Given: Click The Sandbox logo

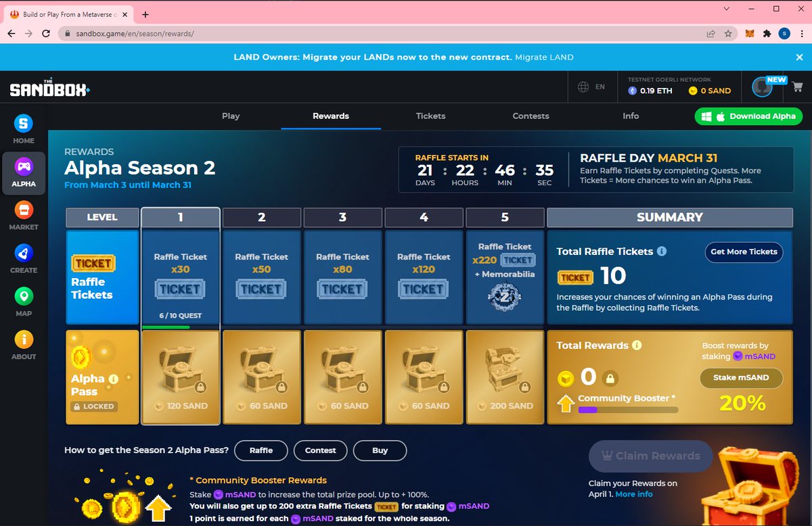Looking at the screenshot, I should click(50, 89).
